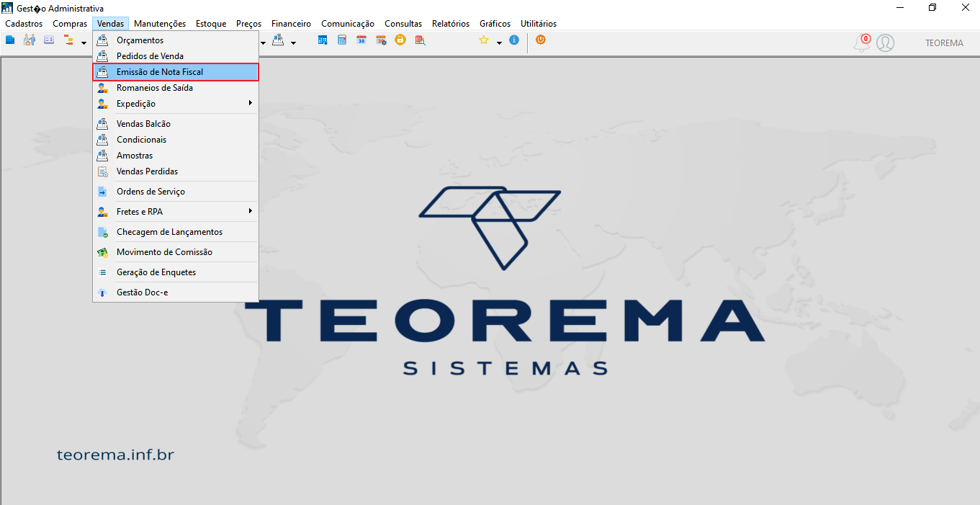The width and height of the screenshot is (980, 505).
Task: Open the Financeiro menu
Action: (292, 24)
